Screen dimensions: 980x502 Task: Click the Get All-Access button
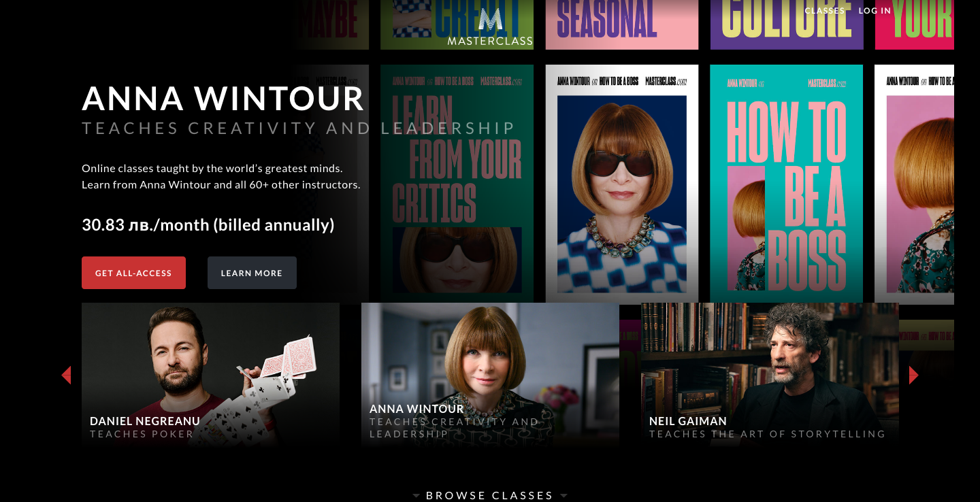(x=133, y=273)
